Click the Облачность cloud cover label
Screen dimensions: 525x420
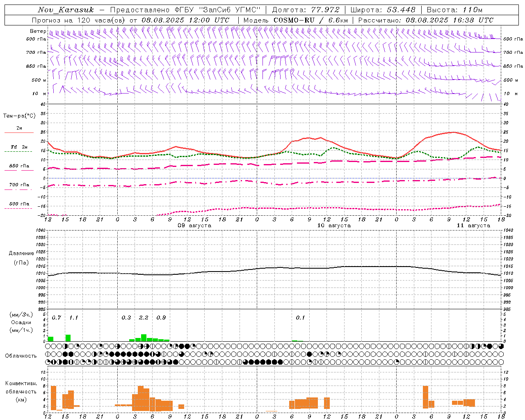21,356
